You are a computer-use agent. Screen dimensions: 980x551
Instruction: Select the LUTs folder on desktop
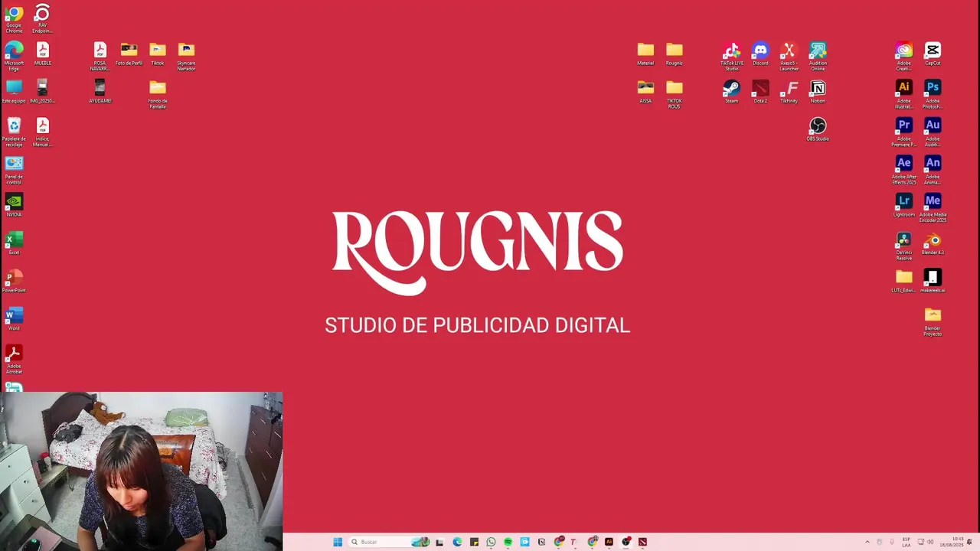pyautogui.click(x=904, y=281)
